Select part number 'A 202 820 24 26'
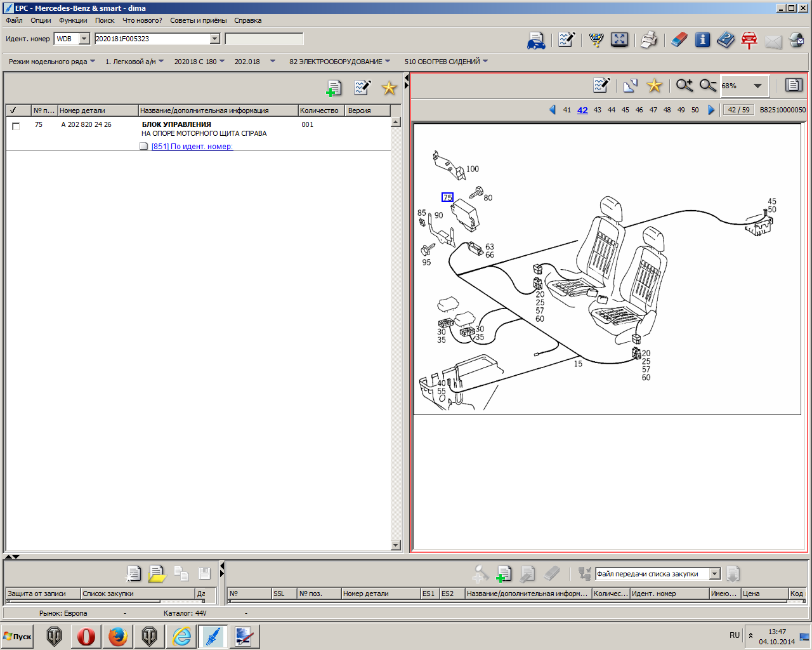 [x=86, y=124]
